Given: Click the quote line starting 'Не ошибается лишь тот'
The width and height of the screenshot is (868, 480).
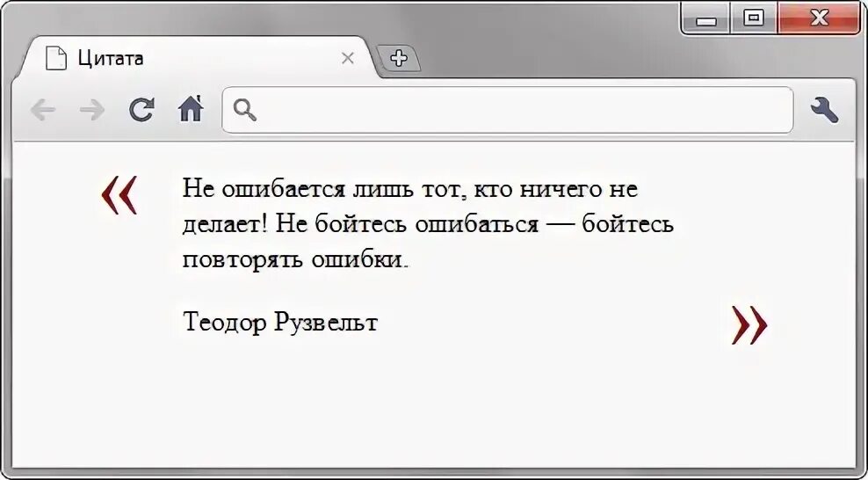Looking at the screenshot, I should [x=409, y=189].
